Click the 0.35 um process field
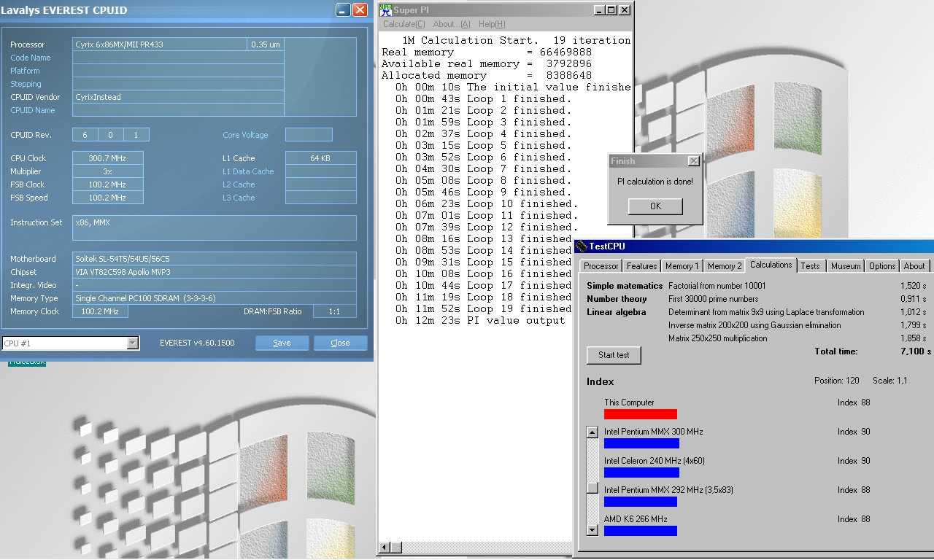 click(266, 44)
